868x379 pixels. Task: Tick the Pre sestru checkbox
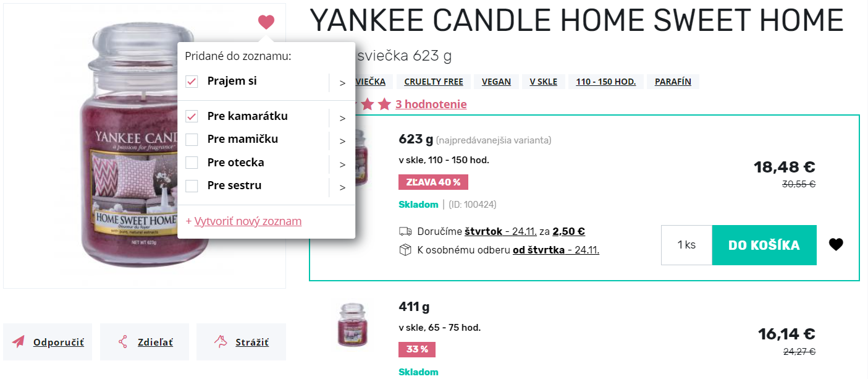pos(192,185)
